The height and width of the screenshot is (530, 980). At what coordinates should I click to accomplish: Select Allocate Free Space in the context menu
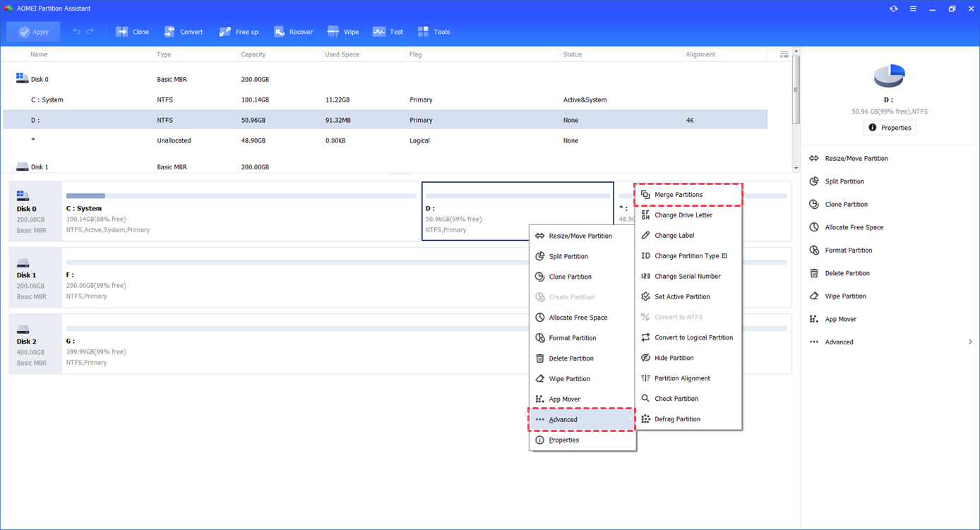pyautogui.click(x=582, y=318)
